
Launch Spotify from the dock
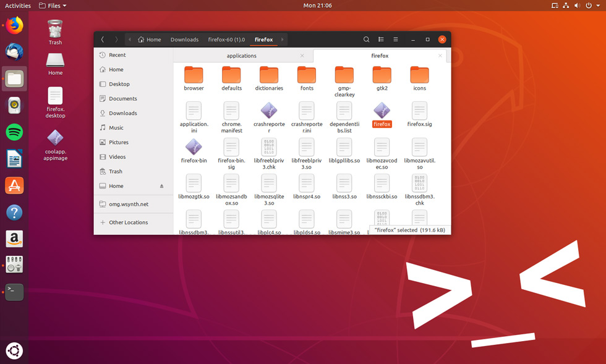click(x=14, y=132)
